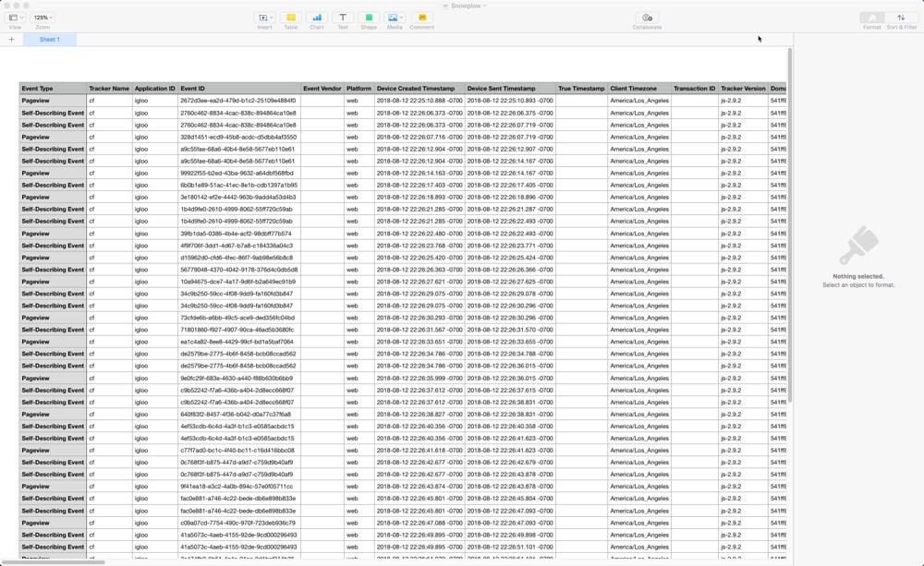The image size is (924, 566).
Task: Open the Sort & Filter panel
Action: tap(901, 18)
